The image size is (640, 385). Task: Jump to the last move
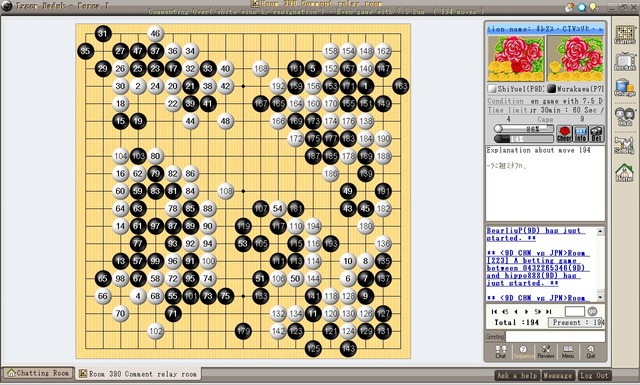click(x=549, y=312)
